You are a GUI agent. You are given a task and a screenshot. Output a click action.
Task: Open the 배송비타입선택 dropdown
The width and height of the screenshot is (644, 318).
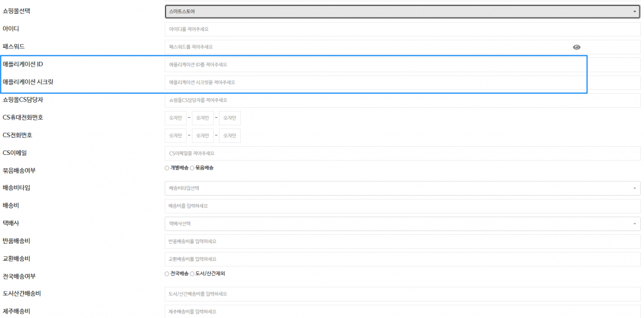pyautogui.click(x=402, y=188)
